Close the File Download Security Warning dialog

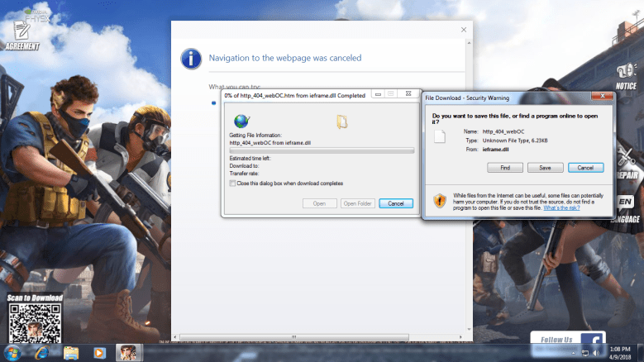[x=602, y=96]
